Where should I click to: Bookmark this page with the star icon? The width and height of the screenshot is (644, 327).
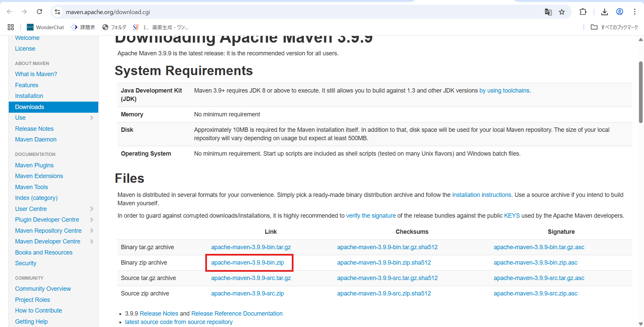click(562, 12)
